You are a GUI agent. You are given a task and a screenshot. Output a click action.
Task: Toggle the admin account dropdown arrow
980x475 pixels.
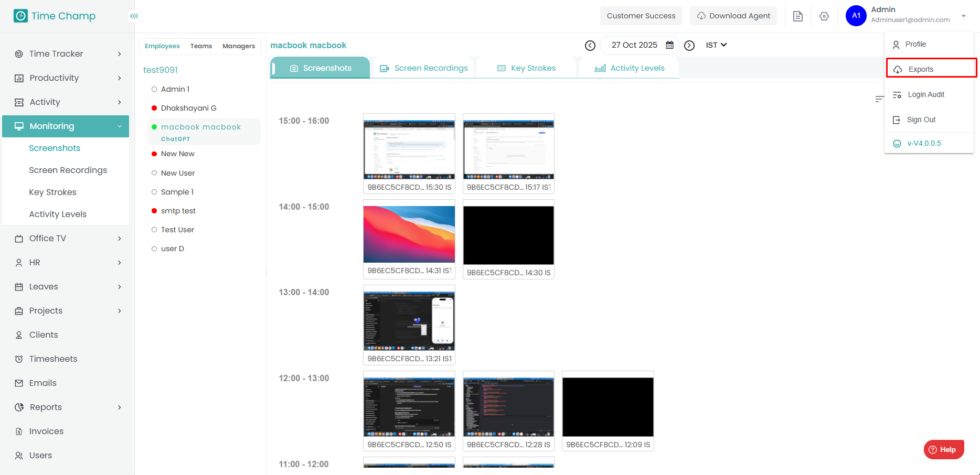click(x=964, y=16)
